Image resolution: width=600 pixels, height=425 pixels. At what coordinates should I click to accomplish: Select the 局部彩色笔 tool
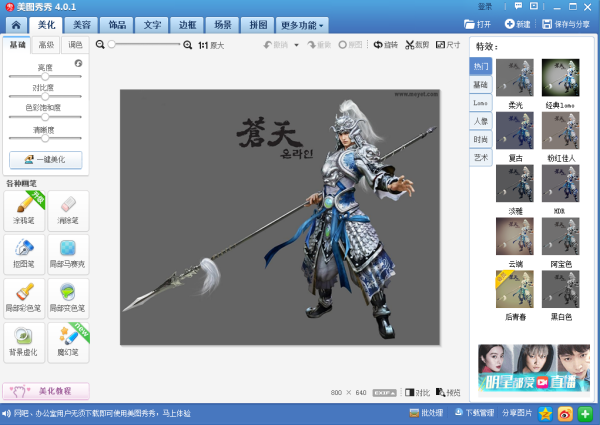(x=24, y=298)
